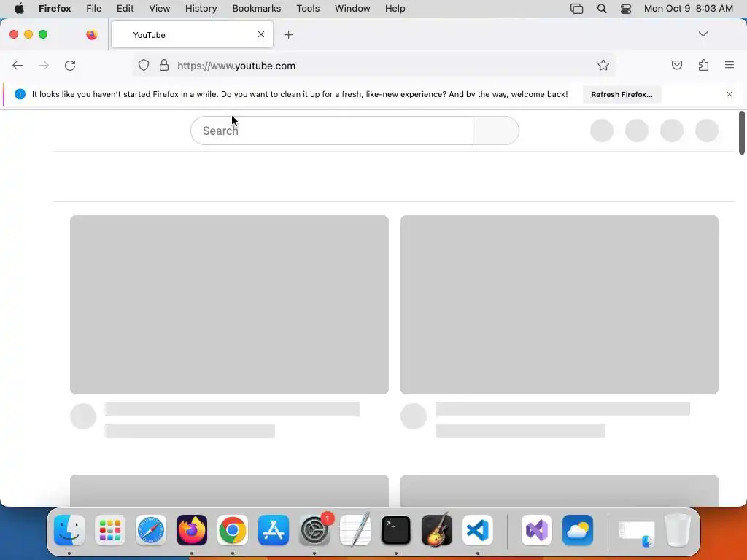Click the date and time clock
The image size is (747, 560).
click(x=689, y=9)
